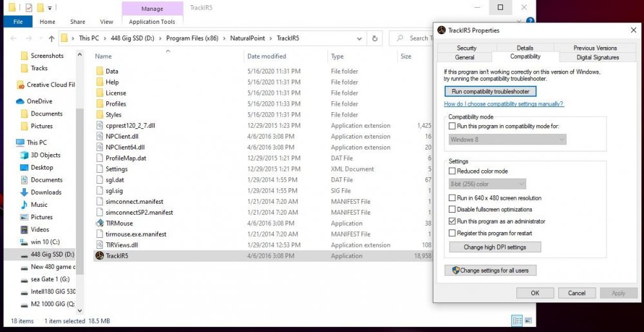Screen dimensions: 644x332
Task: Select the TrackIR5 application file icon
Action: (100, 256)
